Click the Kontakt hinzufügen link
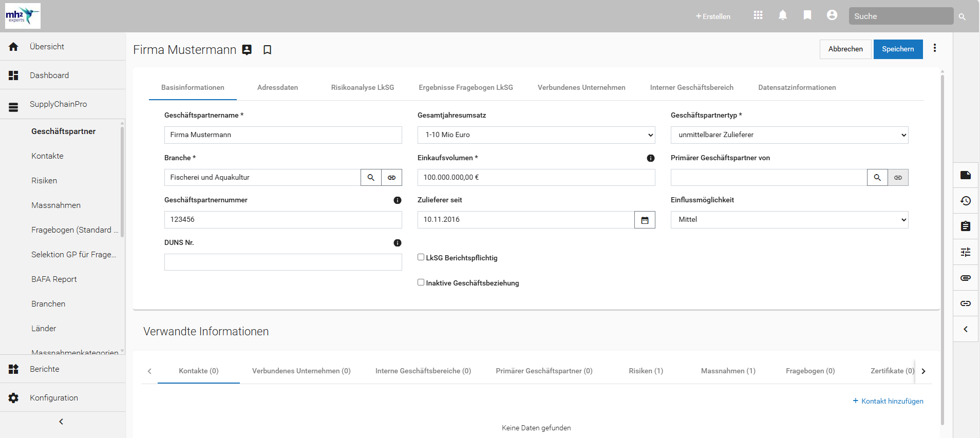This screenshot has width=980, height=438. (888, 401)
